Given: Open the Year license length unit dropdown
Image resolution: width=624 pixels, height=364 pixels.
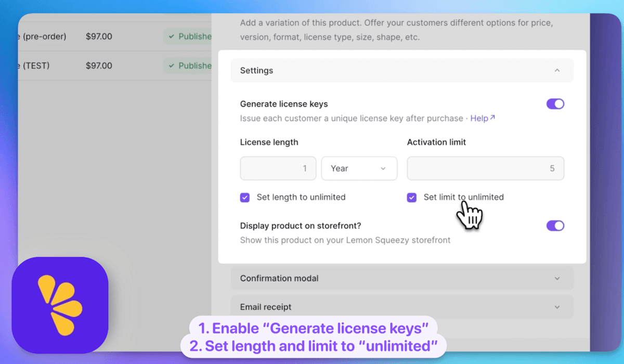Looking at the screenshot, I should click(359, 168).
